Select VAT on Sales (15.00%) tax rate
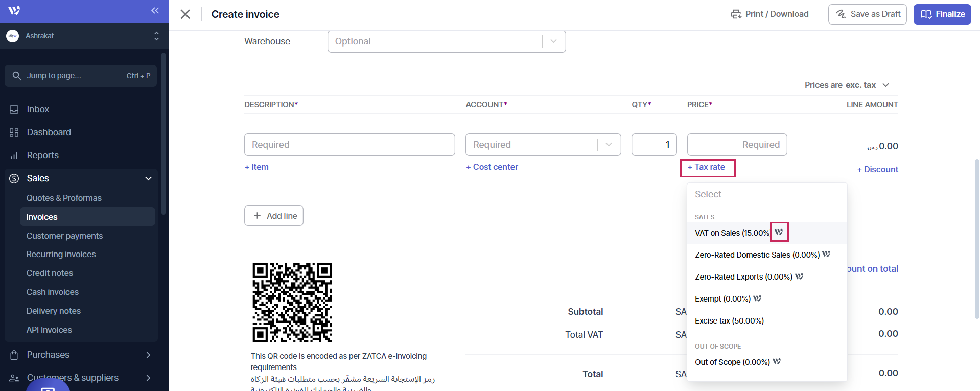980x391 pixels. [732, 233]
